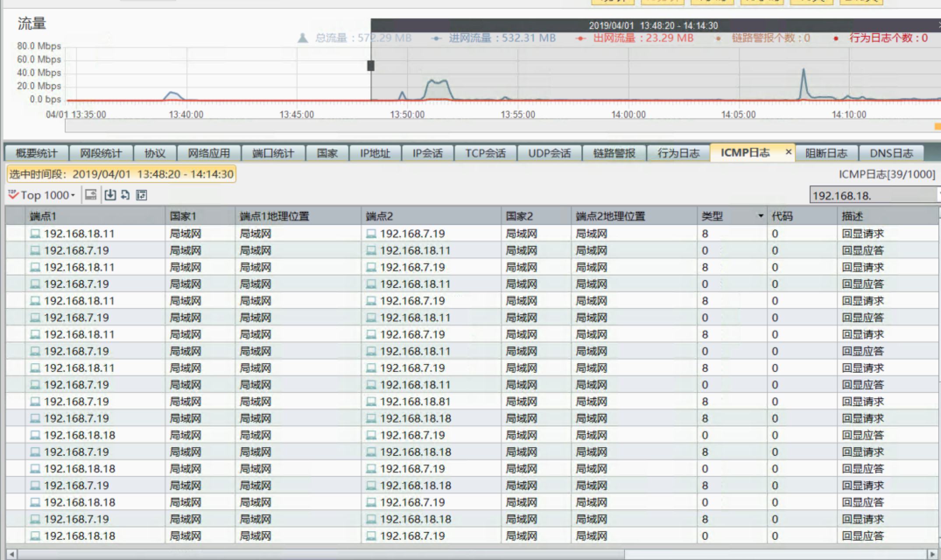Select the 概要统计 tab
This screenshot has width=941, height=560.
(36, 154)
